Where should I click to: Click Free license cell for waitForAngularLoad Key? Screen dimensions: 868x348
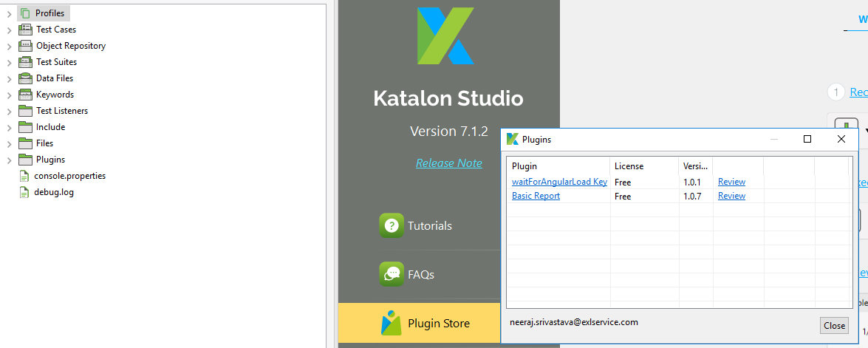(623, 182)
